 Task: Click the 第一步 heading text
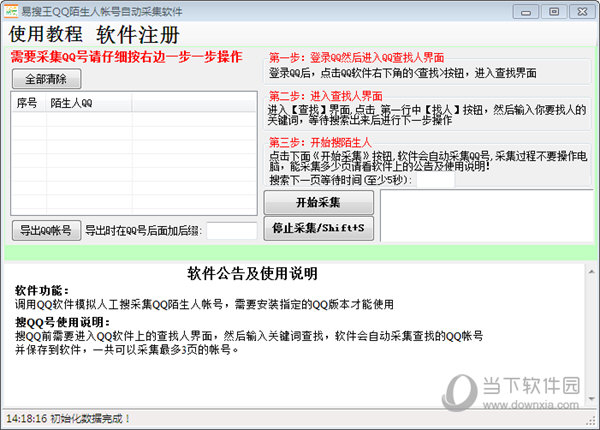click(x=356, y=58)
